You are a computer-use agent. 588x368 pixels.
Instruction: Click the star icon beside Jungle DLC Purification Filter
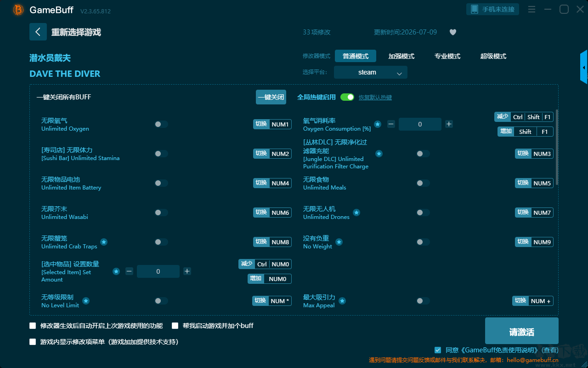coord(379,154)
